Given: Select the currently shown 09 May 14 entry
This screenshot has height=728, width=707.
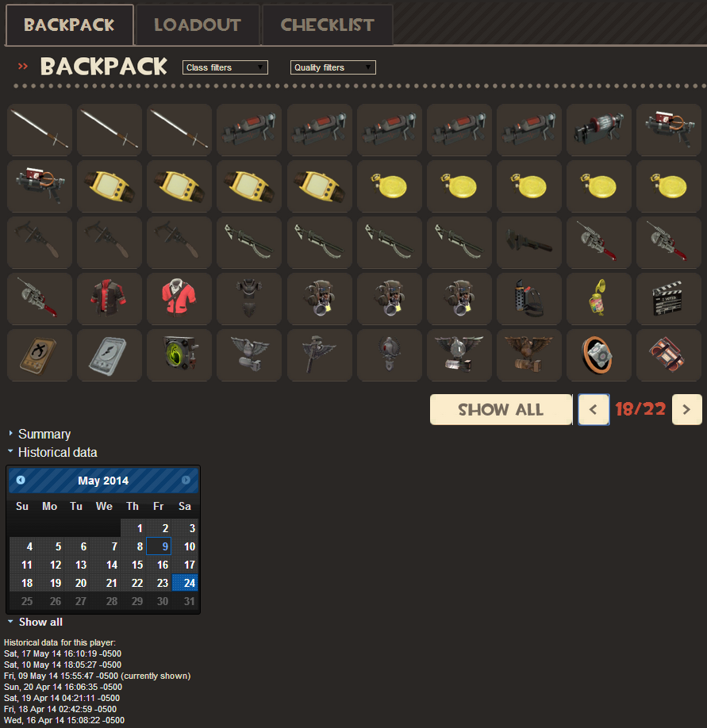Looking at the screenshot, I should pos(97,676).
